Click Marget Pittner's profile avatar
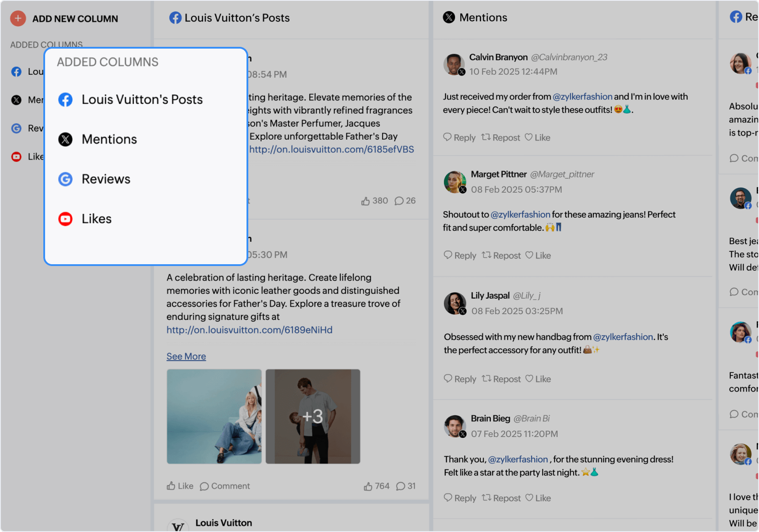The image size is (759, 532). pyautogui.click(x=455, y=182)
